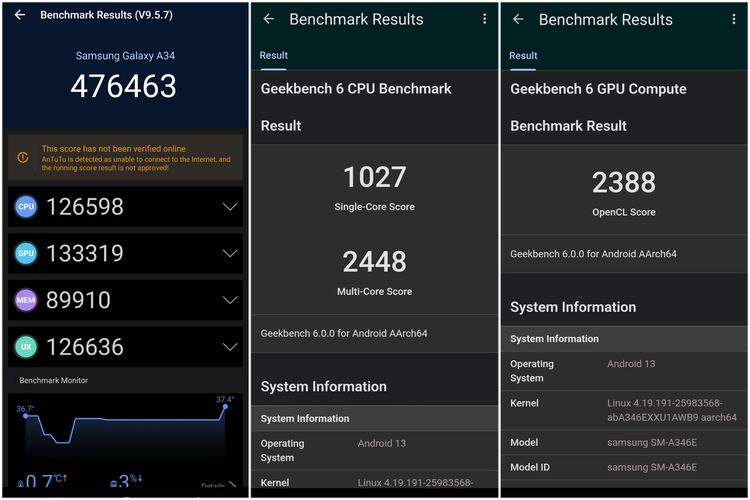Image resolution: width=750 pixels, height=500 pixels.
Task: Tap the blue CPU badge icon
Action: (26, 207)
